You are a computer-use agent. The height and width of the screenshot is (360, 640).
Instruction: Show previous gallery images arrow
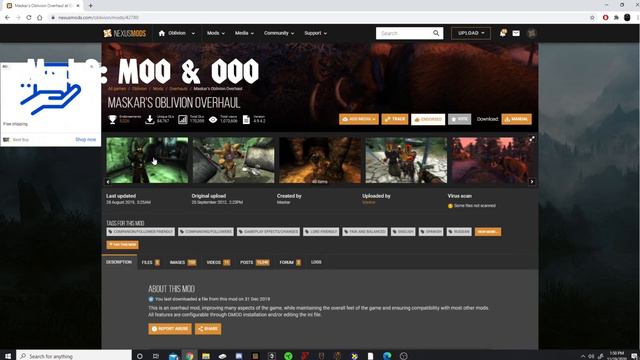click(108, 182)
